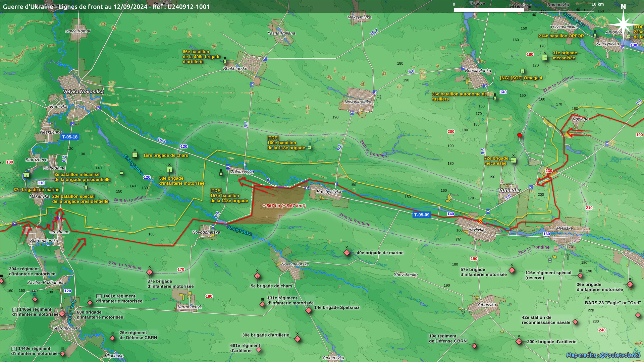This screenshot has width=644, height=362.
Task: Click the map title header text
Action: pos(106,7)
